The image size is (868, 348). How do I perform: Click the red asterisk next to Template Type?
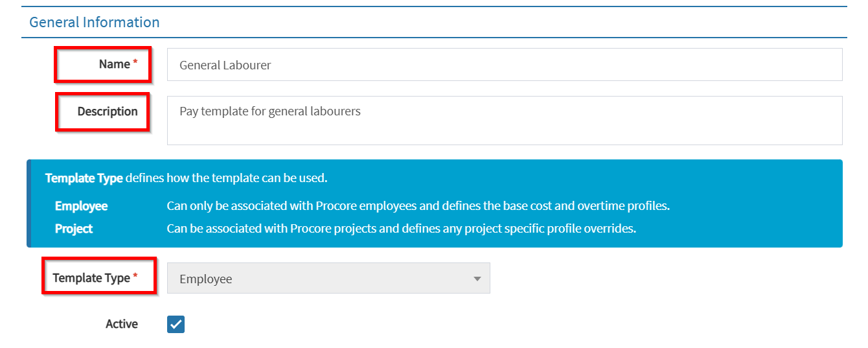click(135, 277)
